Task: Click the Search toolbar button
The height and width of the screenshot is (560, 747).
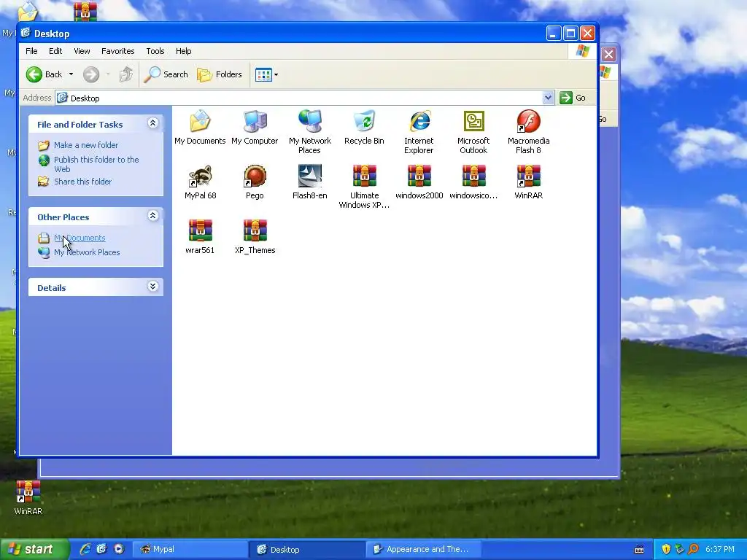Action: click(x=166, y=74)
